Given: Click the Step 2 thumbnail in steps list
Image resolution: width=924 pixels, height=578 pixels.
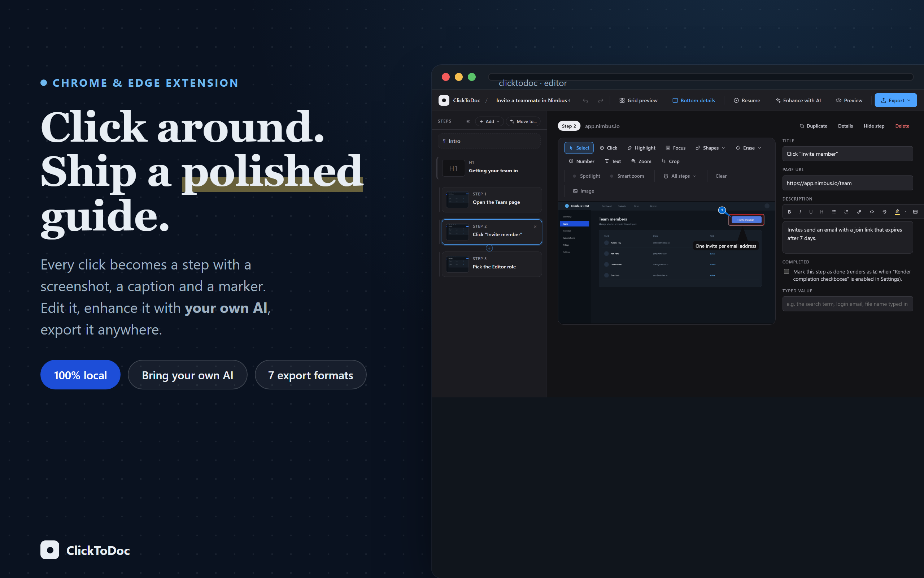Looking at the screenshot, I should [x=457, y=232].
